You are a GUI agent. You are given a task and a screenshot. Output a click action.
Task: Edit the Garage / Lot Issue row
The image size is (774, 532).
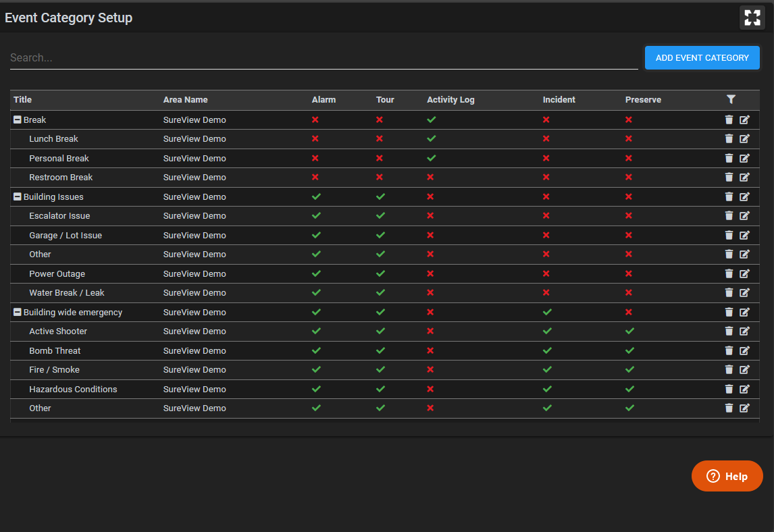[x=744, y=235]
